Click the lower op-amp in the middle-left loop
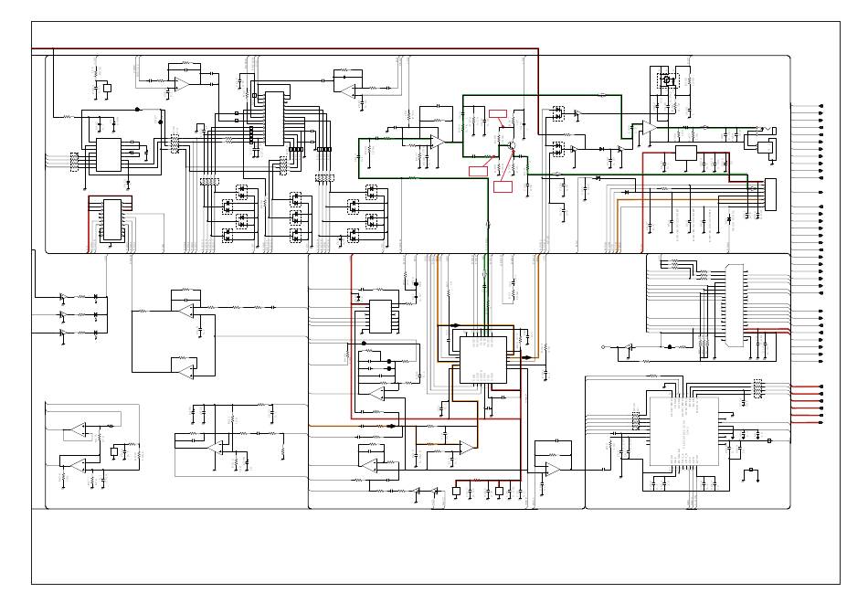The height and width of the screenshot is (614, 868). [x=185, y=370]
